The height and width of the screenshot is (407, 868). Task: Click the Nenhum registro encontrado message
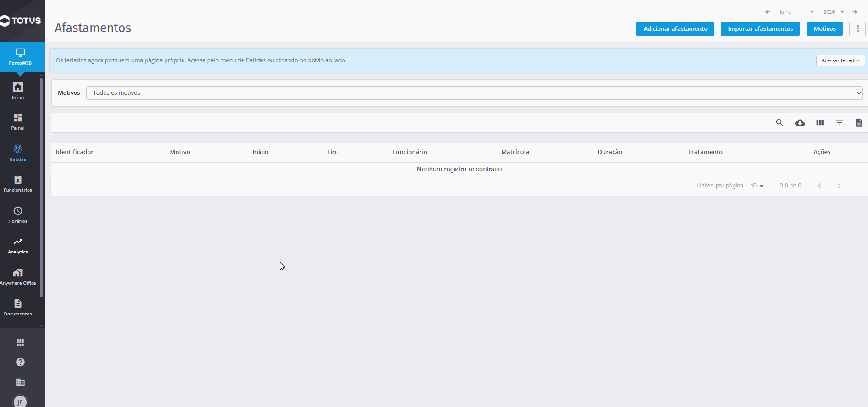[x=460, y=169]
